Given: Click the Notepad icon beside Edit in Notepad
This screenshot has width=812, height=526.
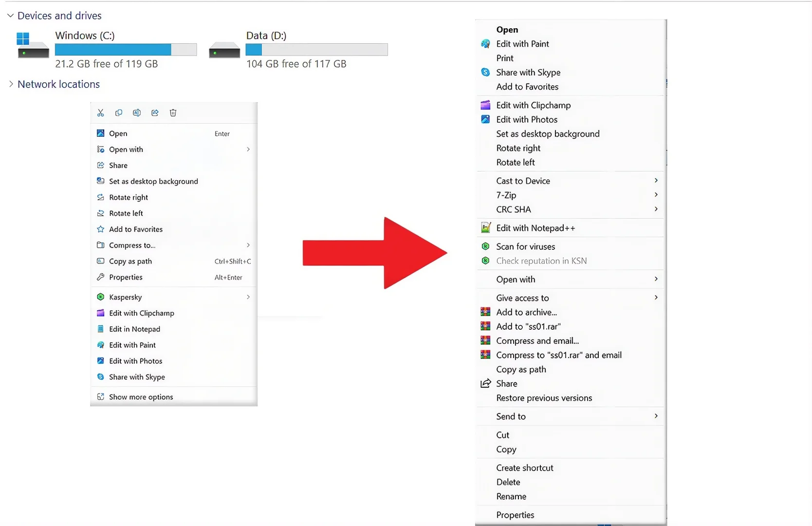Looking at the screenshot, I should tap(101, 329).
